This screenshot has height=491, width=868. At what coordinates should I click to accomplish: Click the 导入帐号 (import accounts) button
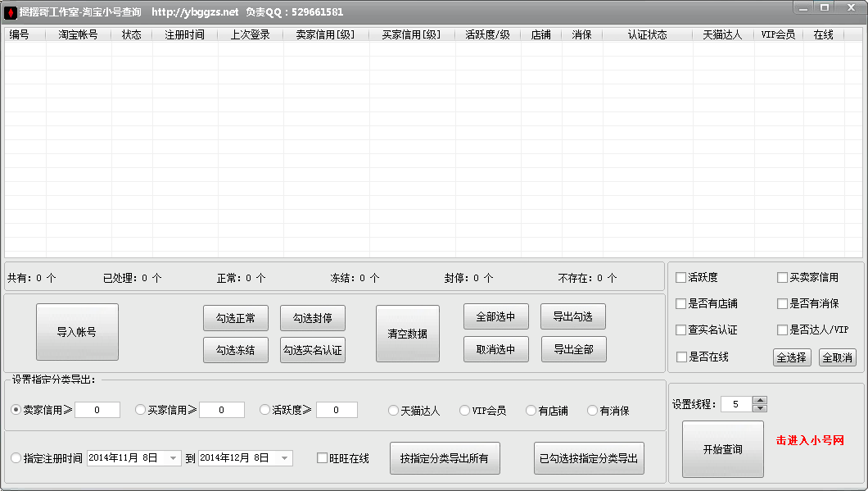(x=76, y=331)
